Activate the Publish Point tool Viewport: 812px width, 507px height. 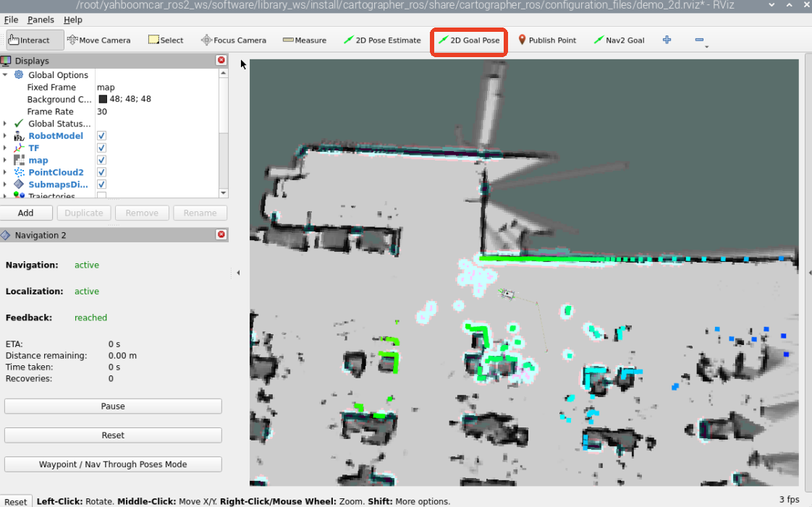547,40
